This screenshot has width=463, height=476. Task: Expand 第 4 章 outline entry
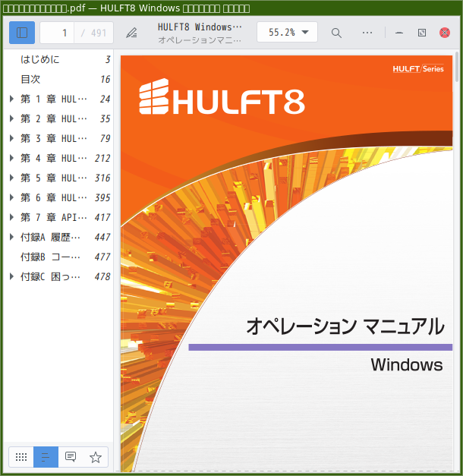click(x=11, y=158)
